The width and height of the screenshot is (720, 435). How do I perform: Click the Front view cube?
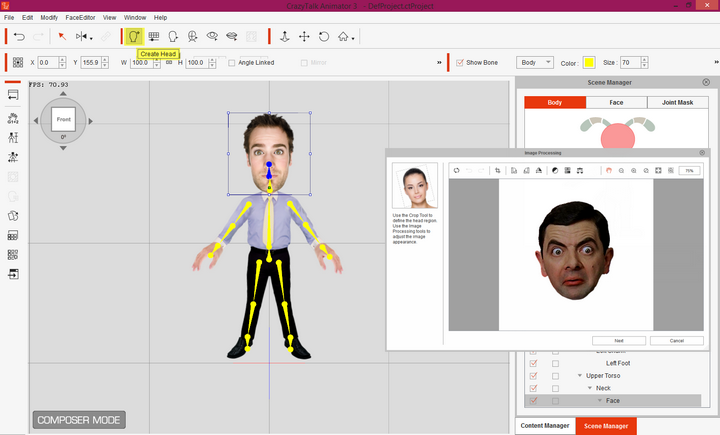[63, 119]
